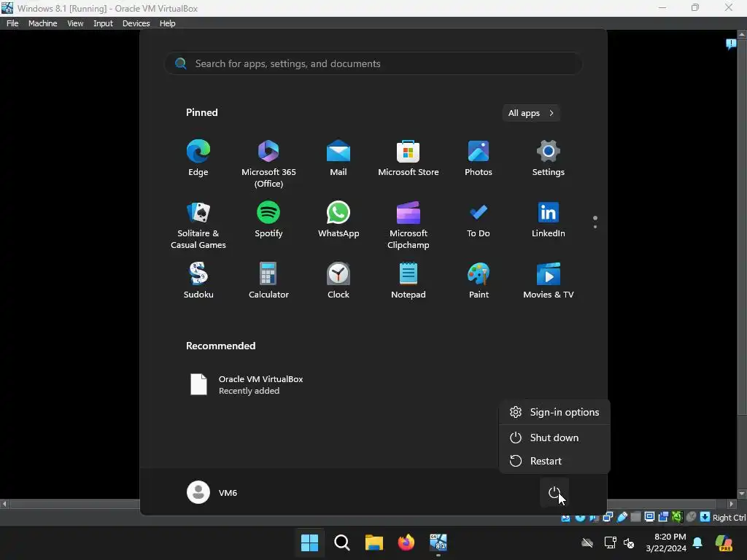The image size is (747, 560).
Task: Click the VirtualBox vertical scrollbar down arrow
Action: pyautogui.click(x=742, y=494)
